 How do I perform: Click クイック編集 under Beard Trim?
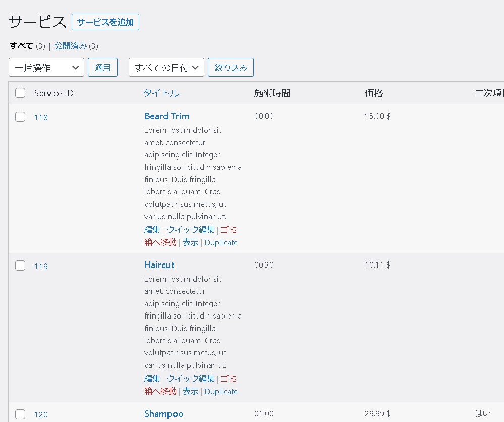pyautogui.click(x=191, y=230)
